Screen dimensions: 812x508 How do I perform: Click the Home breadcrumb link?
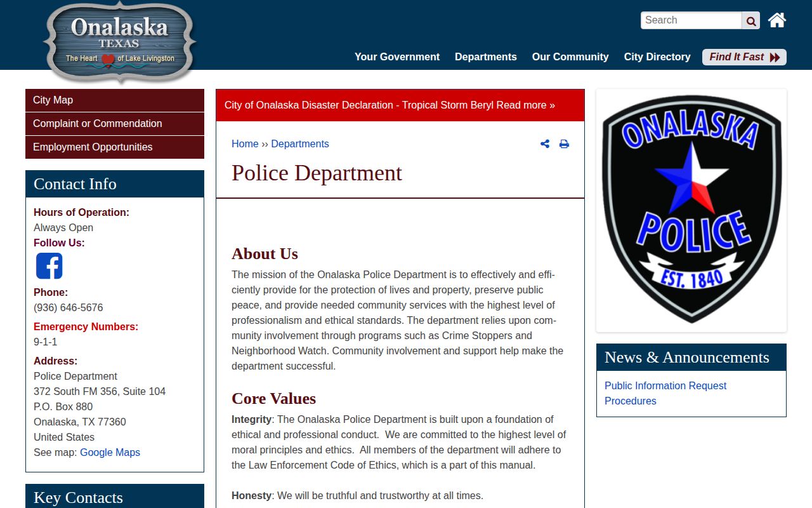(245, 144)
